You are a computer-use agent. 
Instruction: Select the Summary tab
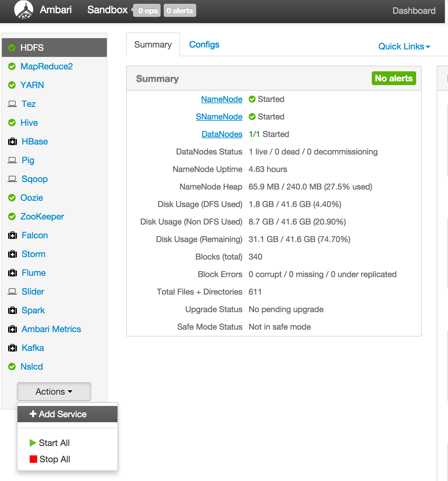click(153, 45)
